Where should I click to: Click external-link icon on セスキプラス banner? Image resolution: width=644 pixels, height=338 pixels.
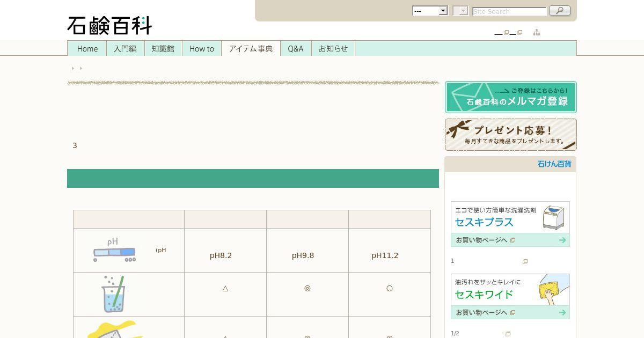(513, 240)
